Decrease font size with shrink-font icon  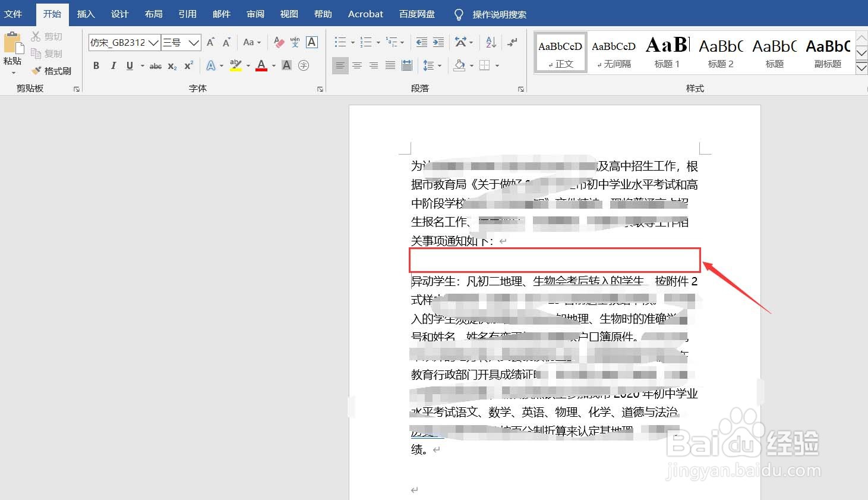(226, 42)
